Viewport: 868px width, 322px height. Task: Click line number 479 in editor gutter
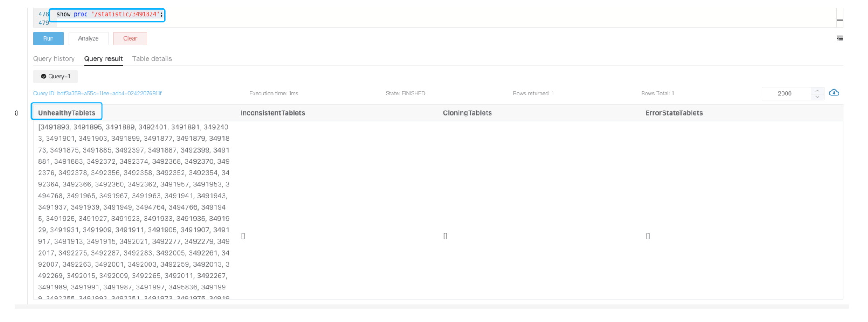[x=43, y=23]
